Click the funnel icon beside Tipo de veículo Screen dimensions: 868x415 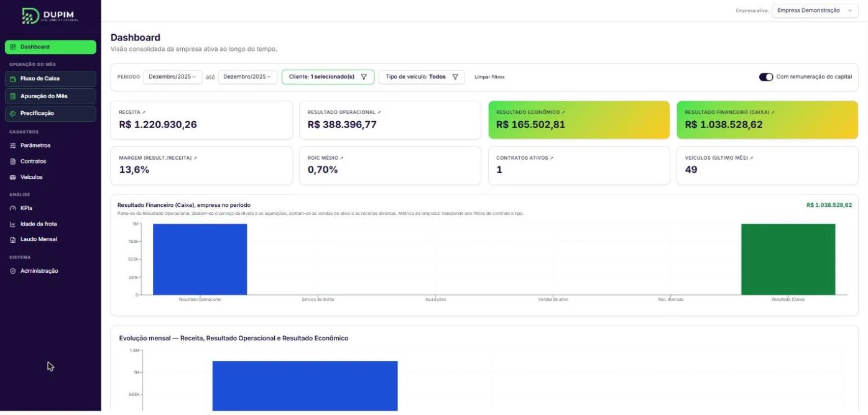[455, 77]
